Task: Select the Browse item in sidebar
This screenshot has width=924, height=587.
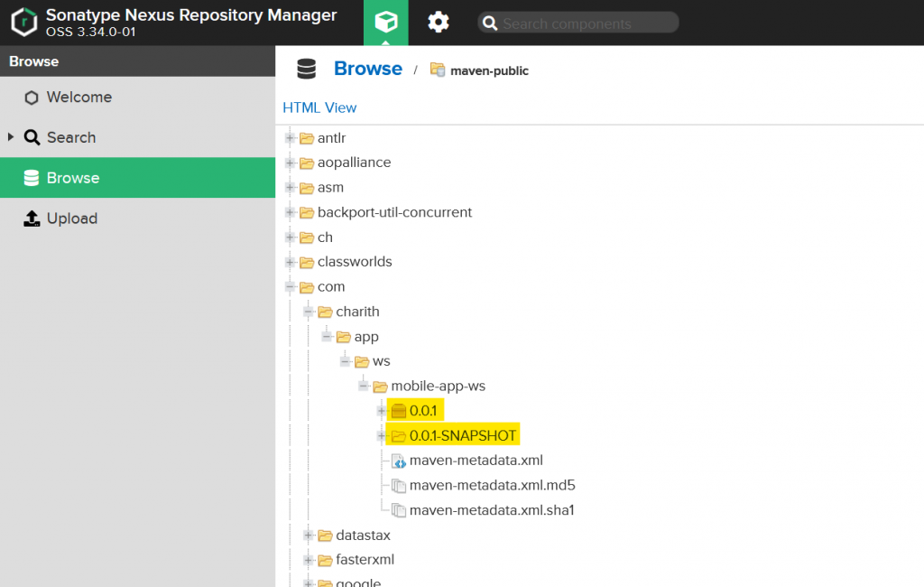Action: pos(137,178)
